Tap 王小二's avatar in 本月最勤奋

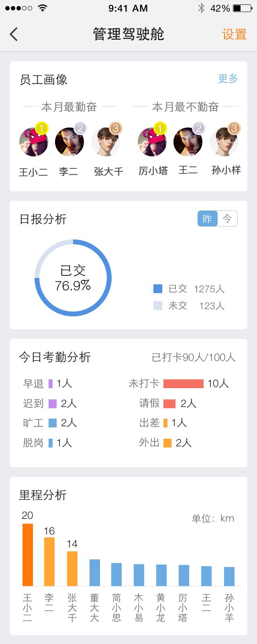[x=33, y=142]
